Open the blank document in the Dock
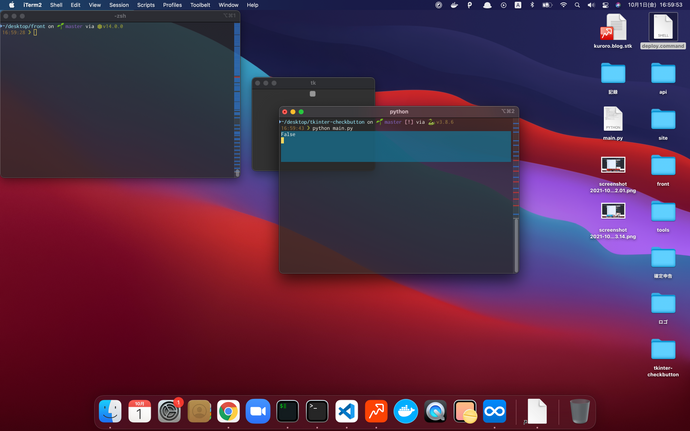 (x=537, y=411)
